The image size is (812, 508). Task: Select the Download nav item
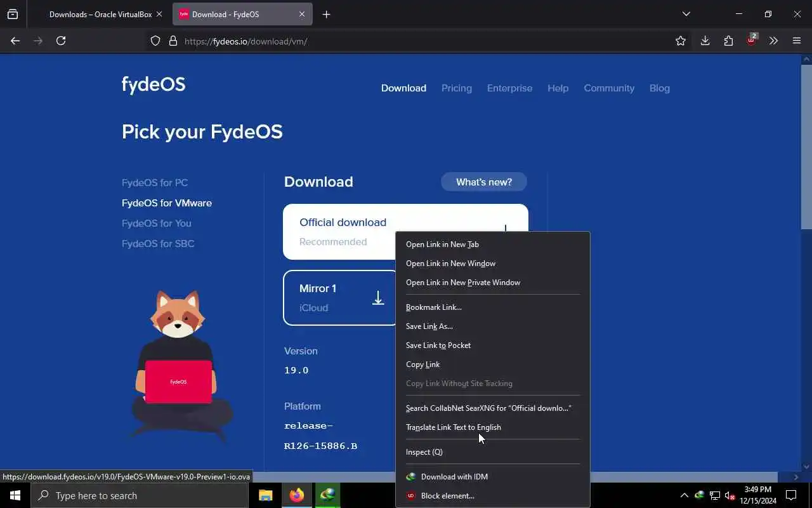click(403, 88)
